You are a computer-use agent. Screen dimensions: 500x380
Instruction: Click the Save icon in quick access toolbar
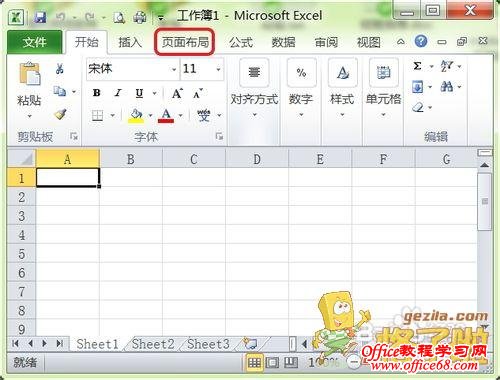tap(40, 17)
